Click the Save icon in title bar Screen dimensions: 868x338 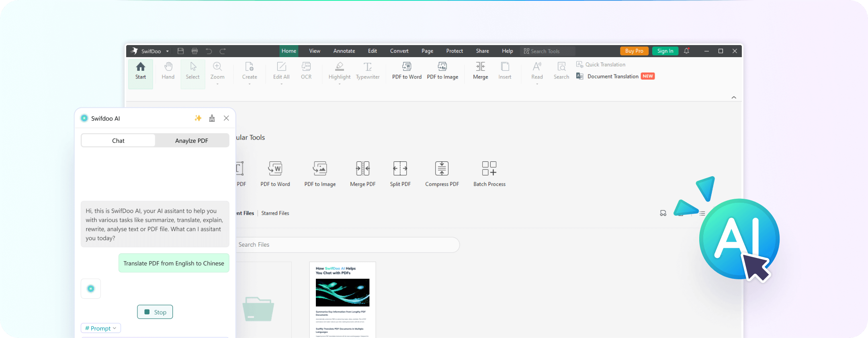click(x=180, y=51)
